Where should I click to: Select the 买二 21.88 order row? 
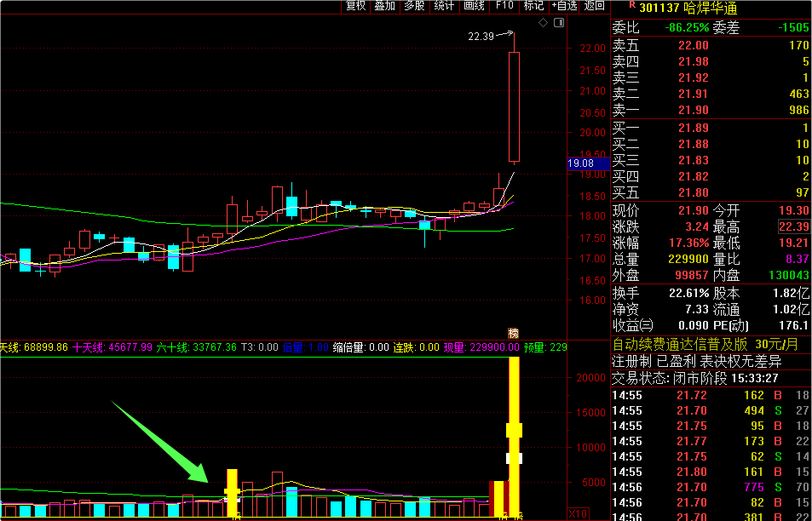[711, 144]
